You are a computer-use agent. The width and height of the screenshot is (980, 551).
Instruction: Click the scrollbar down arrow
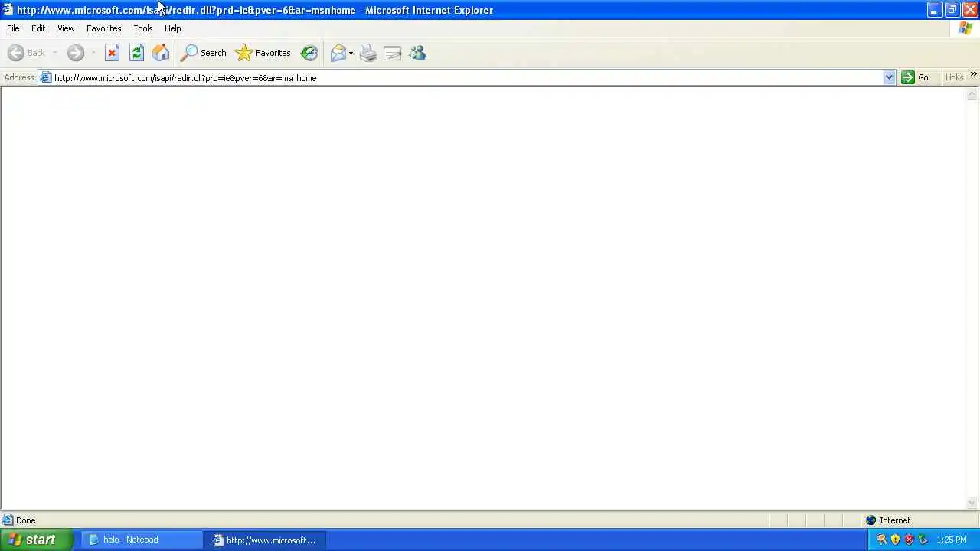(x=972, y=503)
